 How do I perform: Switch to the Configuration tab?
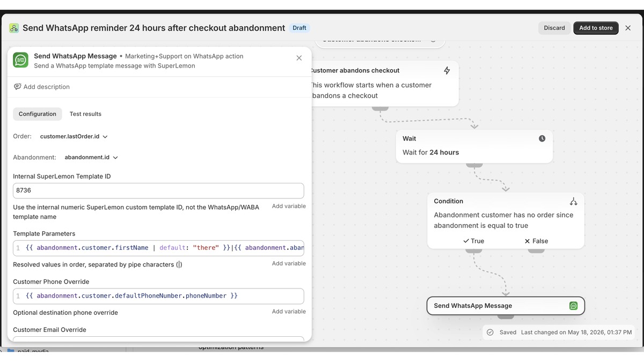point(38,114)
